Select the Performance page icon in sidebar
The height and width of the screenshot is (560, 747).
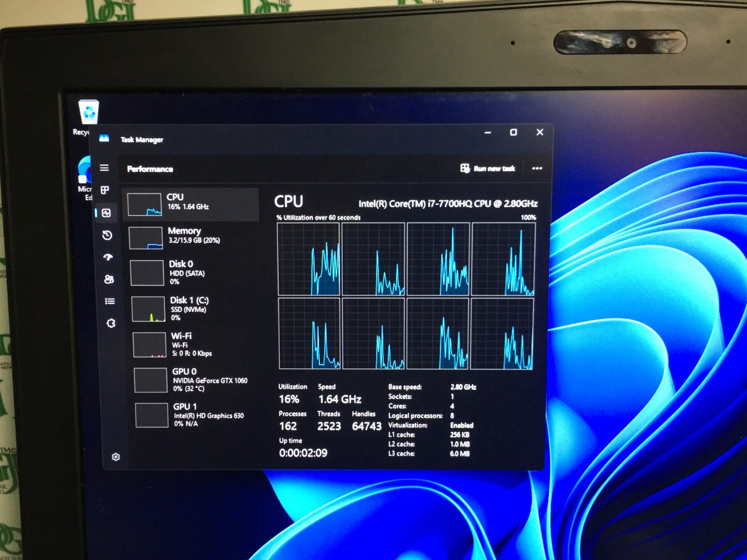pyautogui.click(x=106, y=213)
